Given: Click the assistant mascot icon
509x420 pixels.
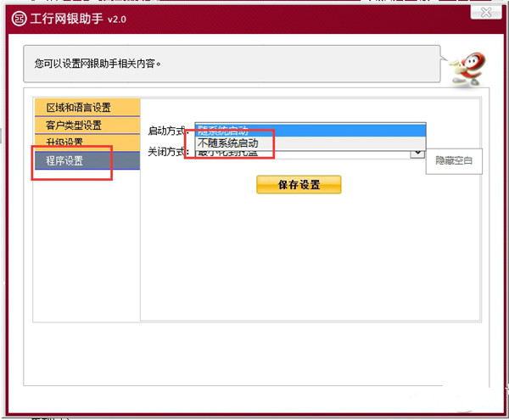Looking at the screenshot, I should click(x=467, y=69).
